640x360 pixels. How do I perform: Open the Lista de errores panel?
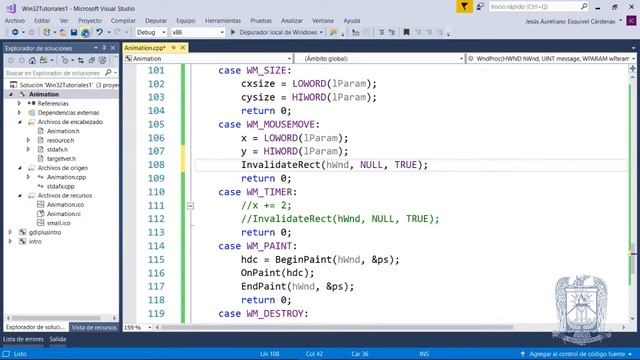(23, 339)
